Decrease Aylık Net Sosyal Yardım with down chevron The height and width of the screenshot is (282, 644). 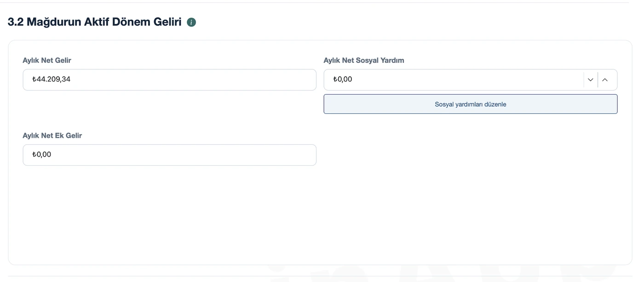coord(591,80)
